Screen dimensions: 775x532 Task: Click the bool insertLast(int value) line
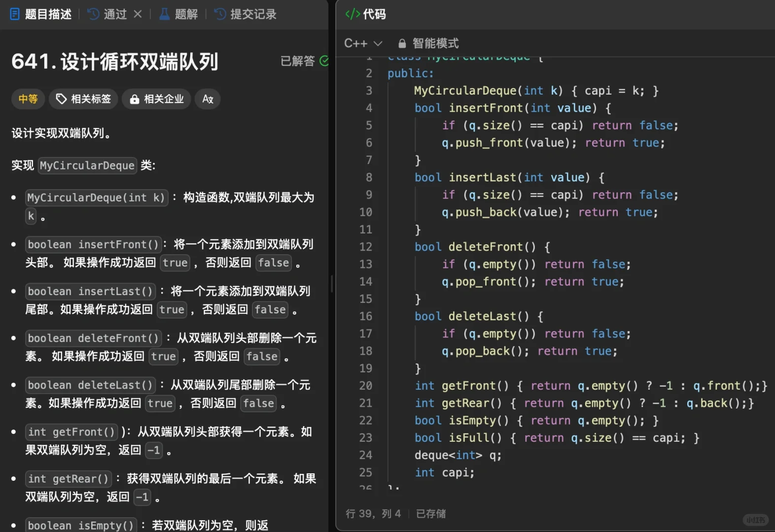(x=509, y=177)
